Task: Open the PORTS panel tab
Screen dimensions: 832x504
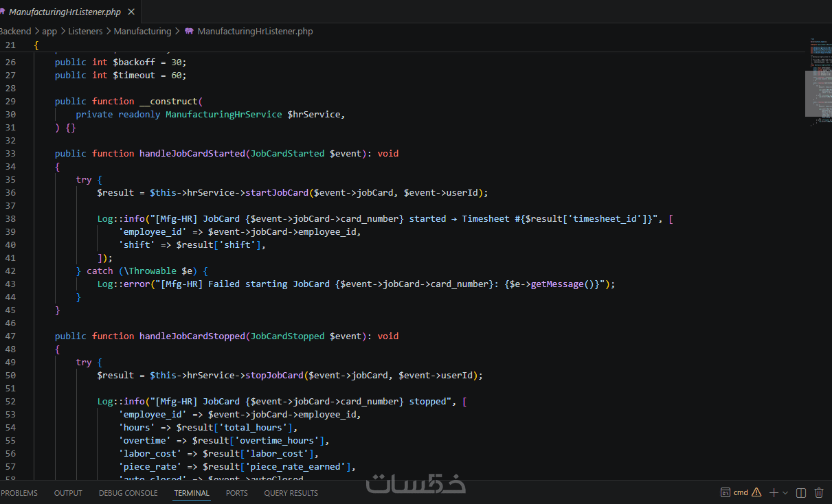Action: pos(237,493)
